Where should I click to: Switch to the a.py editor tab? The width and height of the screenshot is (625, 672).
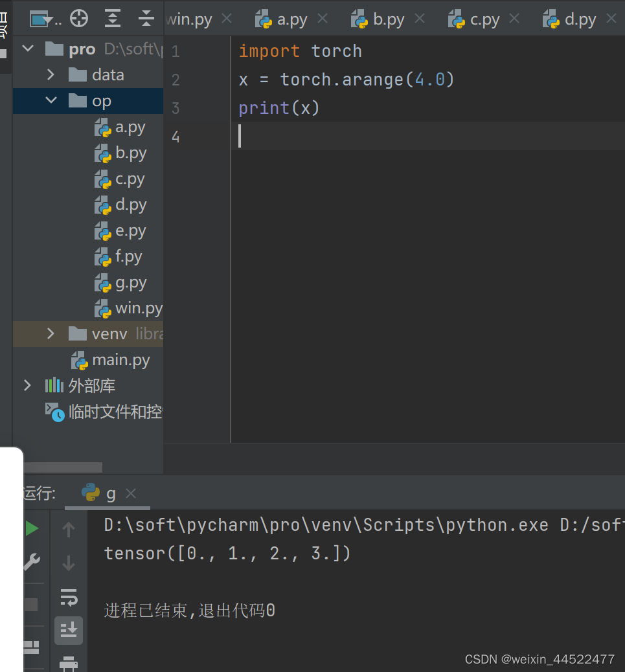281,19
